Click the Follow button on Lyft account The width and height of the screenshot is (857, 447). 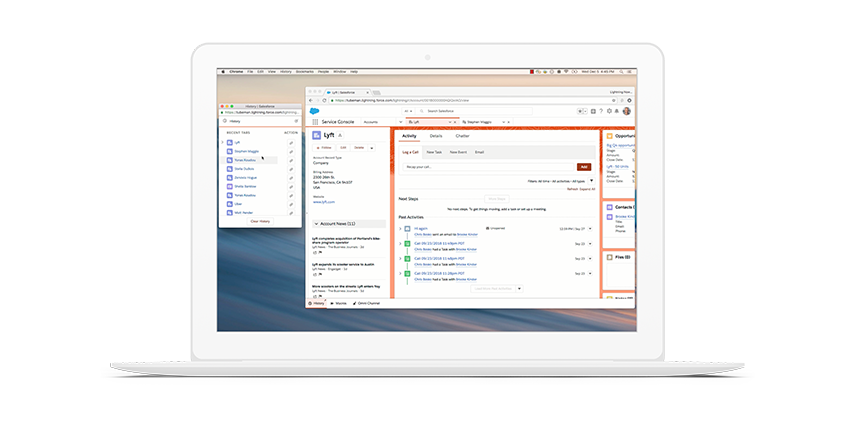[x=325, y=148]
